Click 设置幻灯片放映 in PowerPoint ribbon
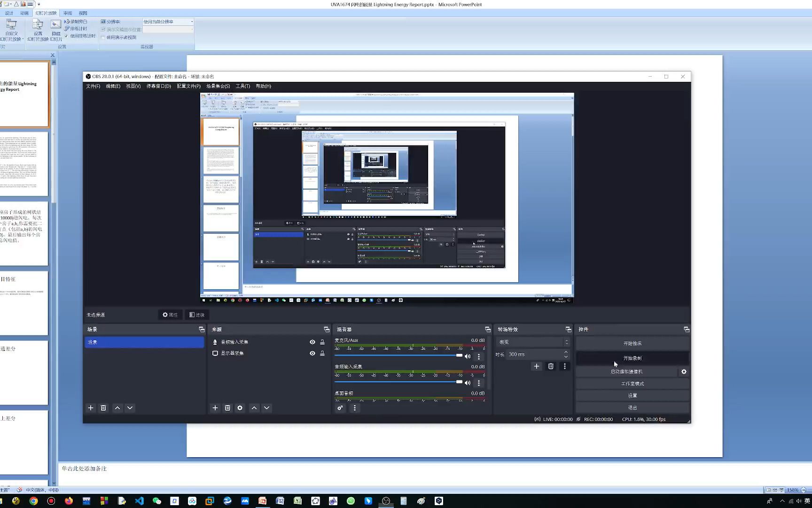812x508 pixels. [38, 31]
